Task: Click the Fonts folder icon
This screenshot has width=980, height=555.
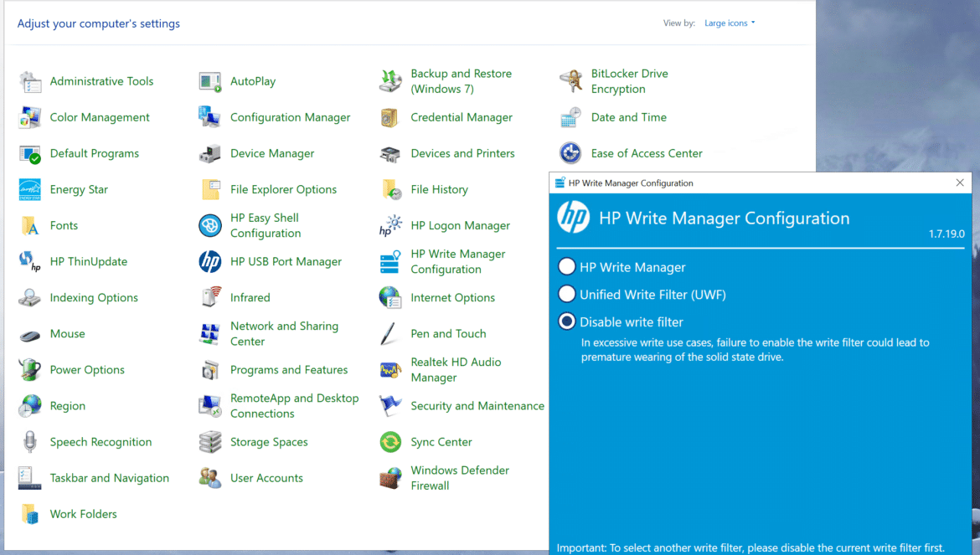Action: coord(30,225)
